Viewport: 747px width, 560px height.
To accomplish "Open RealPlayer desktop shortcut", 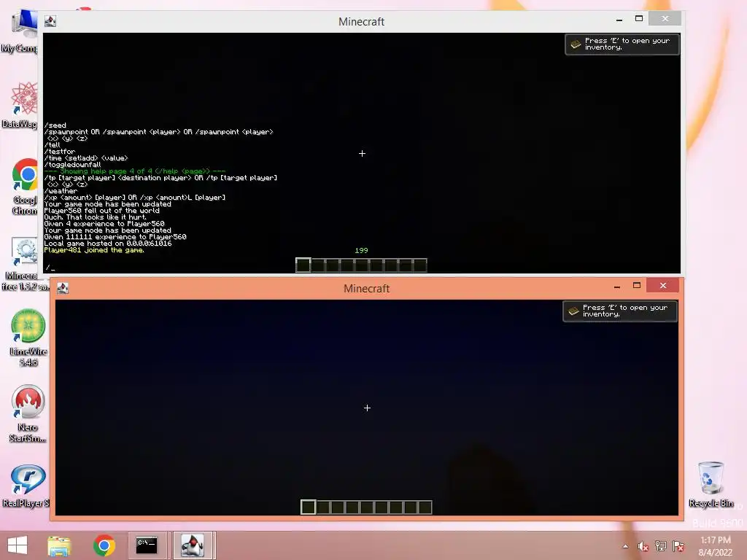I will tap(26, 486).
